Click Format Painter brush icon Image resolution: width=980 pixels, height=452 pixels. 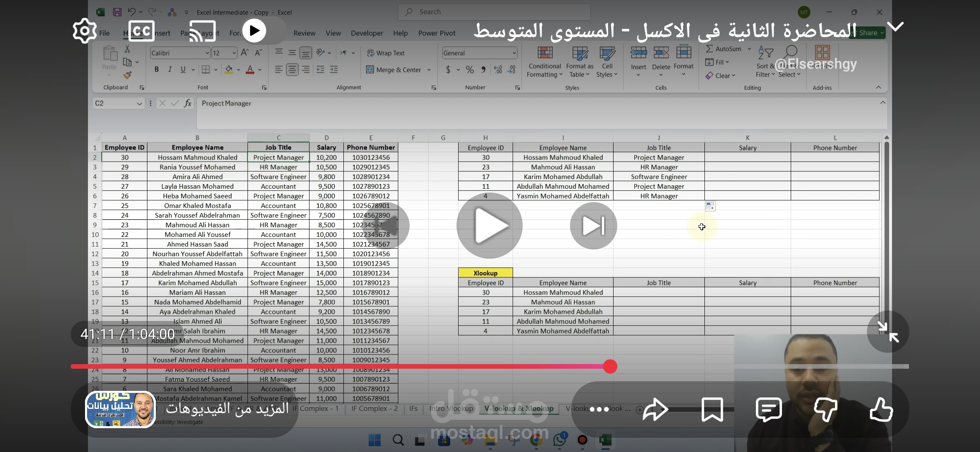127,75
